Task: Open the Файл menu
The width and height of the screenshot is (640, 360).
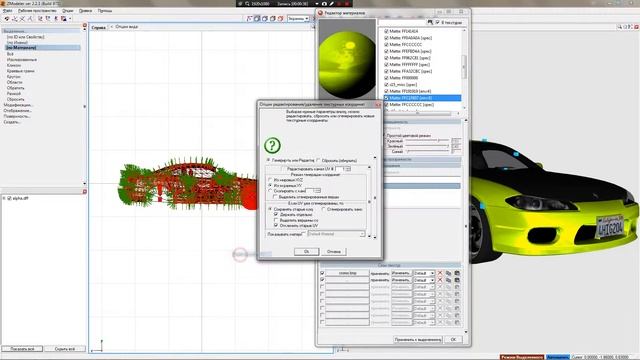Action: pos(7,11)
